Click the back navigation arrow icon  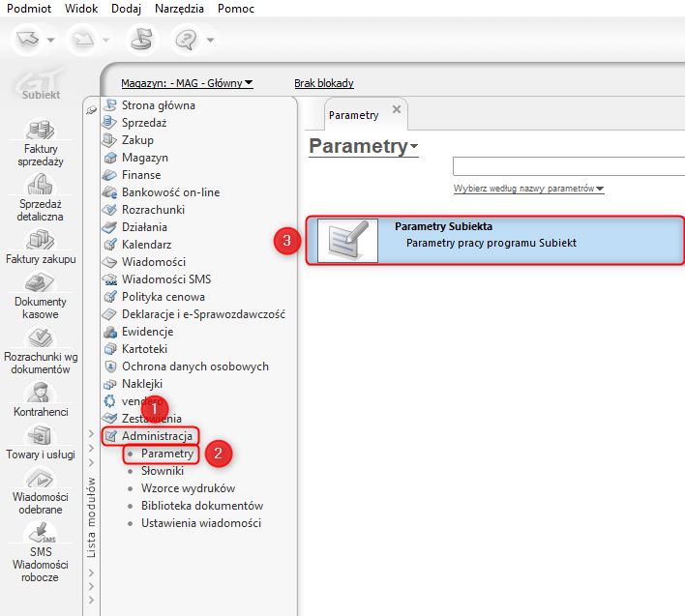[27, 40]
